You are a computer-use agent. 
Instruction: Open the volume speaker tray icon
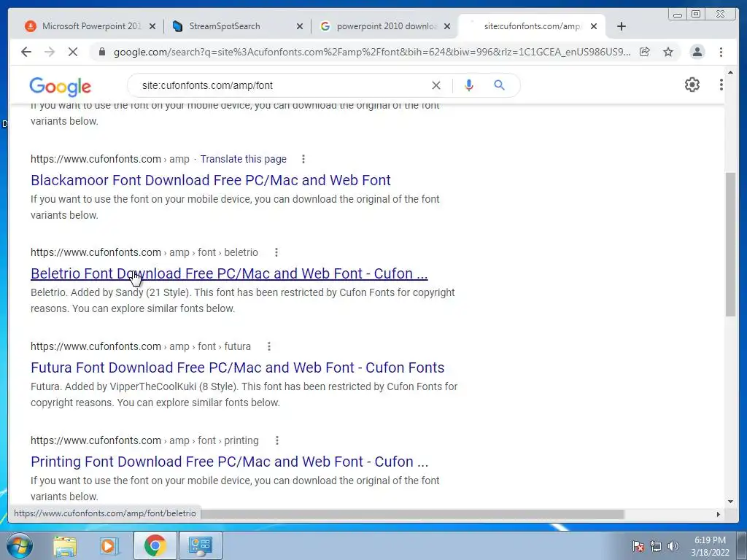click(673, 546)
